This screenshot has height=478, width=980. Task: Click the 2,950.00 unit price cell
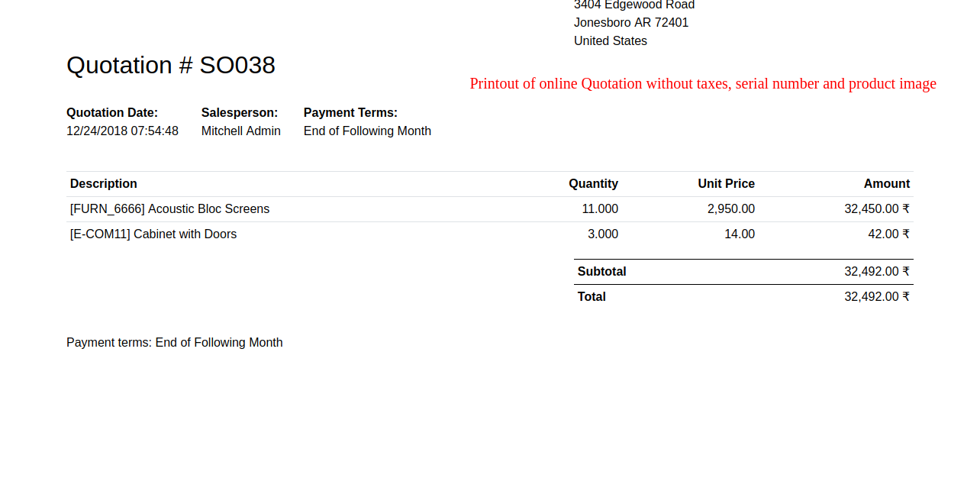pyautogui.click(x=731, y=209)
